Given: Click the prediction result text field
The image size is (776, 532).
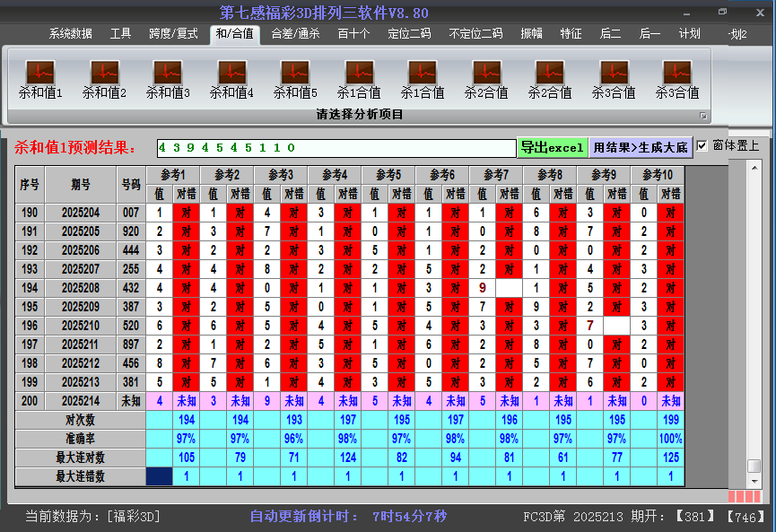Looking at the screenshot, I should pyautogui.click(x=336, y=148).
